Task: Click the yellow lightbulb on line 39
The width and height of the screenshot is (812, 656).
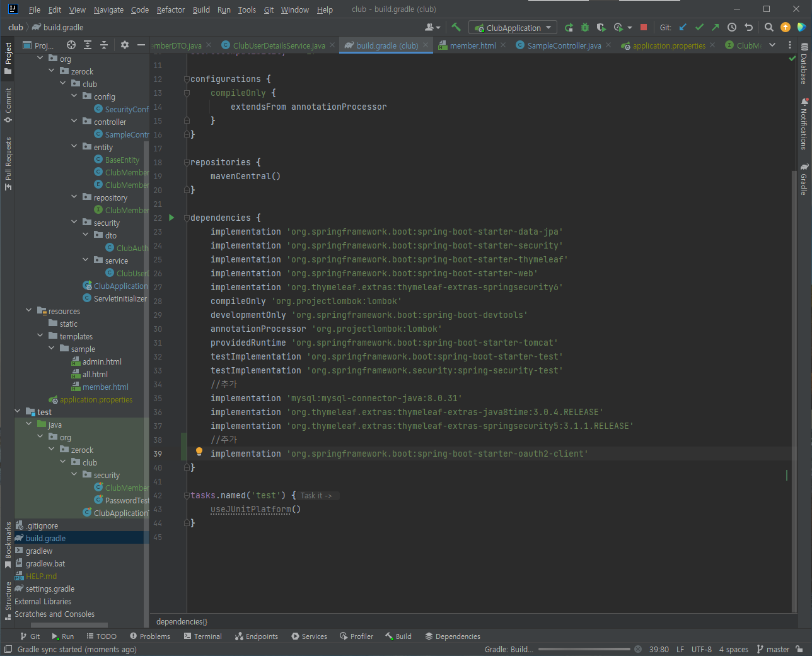Action: pyautogui.click(x=199, y=452)
